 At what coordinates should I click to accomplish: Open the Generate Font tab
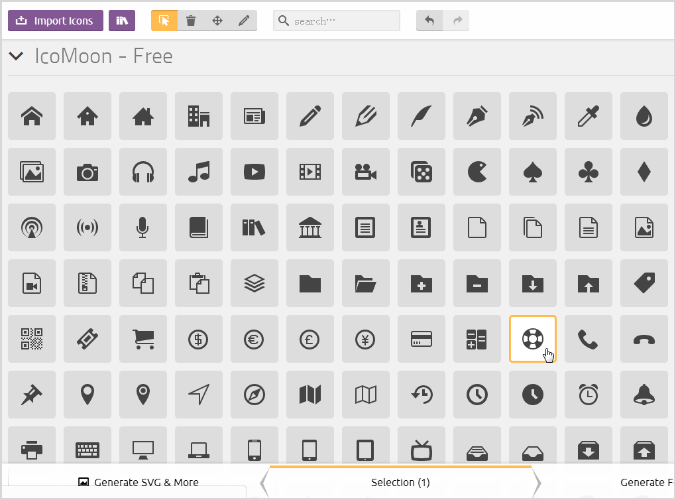[x=646, y=482]
